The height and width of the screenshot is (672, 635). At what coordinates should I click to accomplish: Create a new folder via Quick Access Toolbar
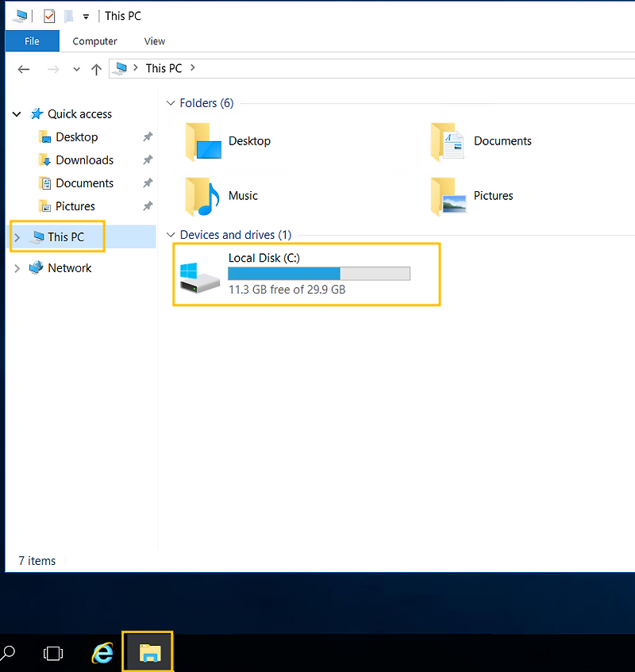pyautogui.click(x=67, y=15)
